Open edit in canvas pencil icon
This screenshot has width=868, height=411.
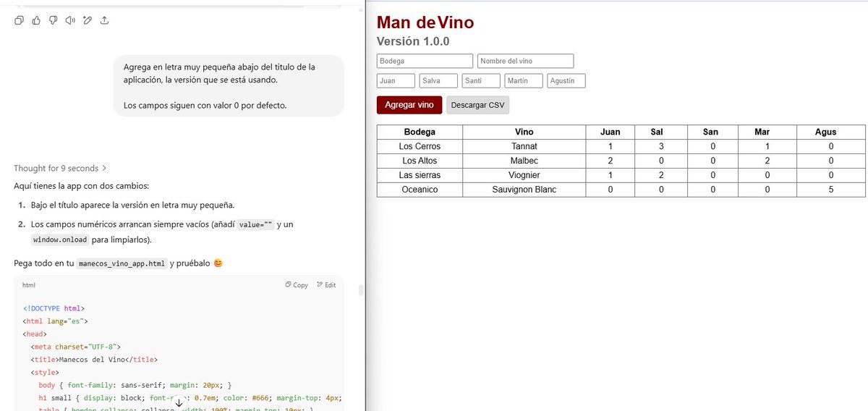88,20
